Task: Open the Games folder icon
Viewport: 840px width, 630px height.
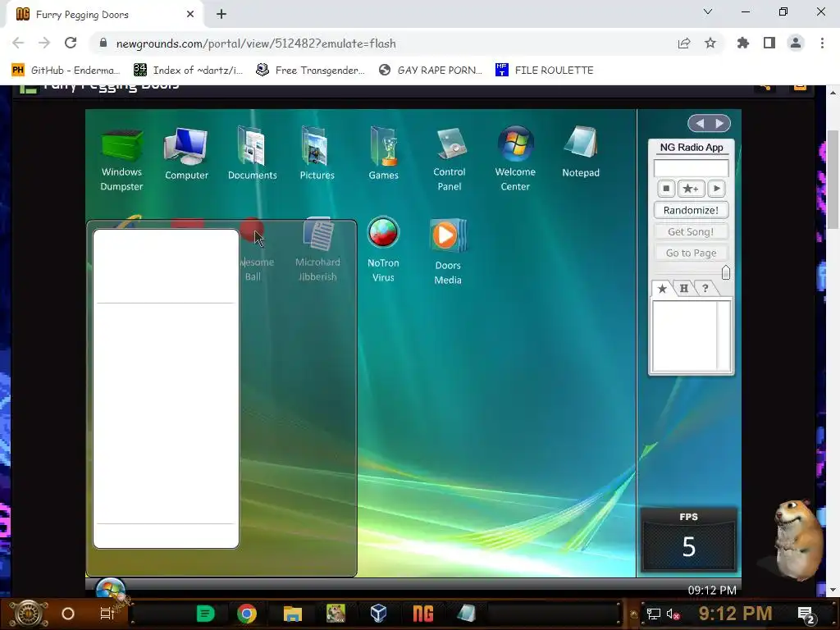Action: coord(384,153)
